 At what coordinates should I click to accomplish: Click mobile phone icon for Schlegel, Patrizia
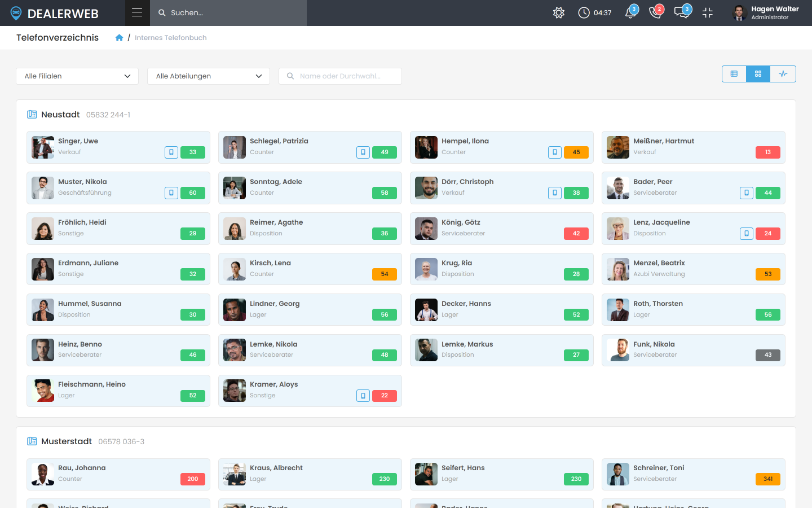click(363, 152)
